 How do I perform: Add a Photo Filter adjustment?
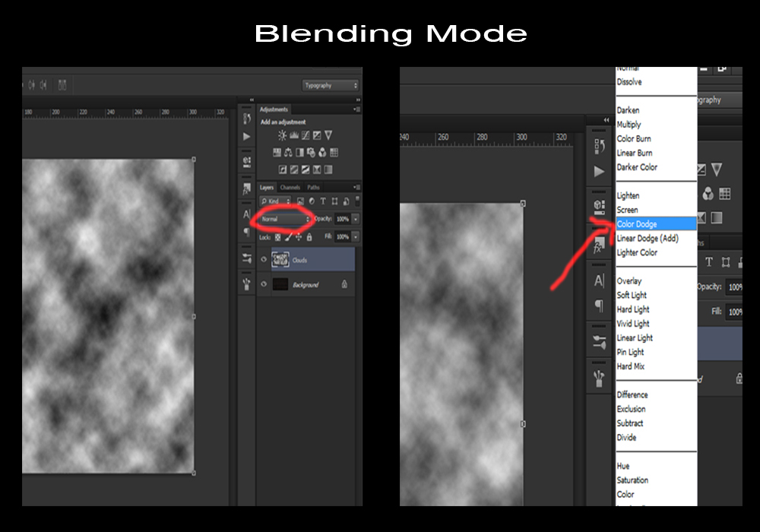pyautogui.click(x=311, y=153)
